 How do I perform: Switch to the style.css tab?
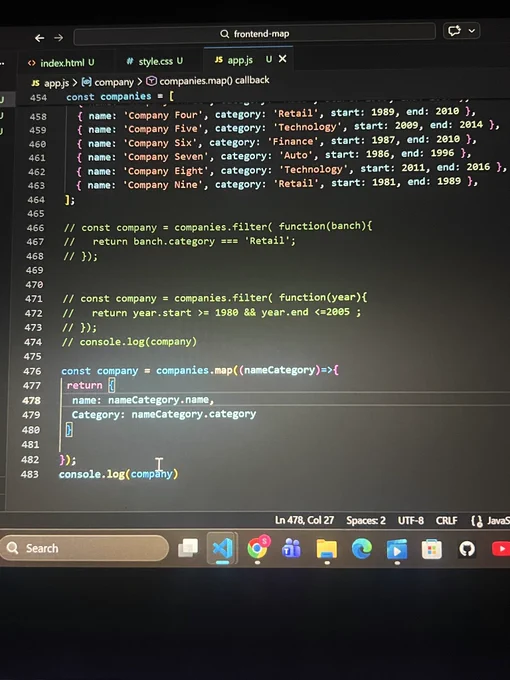(154, 62)
